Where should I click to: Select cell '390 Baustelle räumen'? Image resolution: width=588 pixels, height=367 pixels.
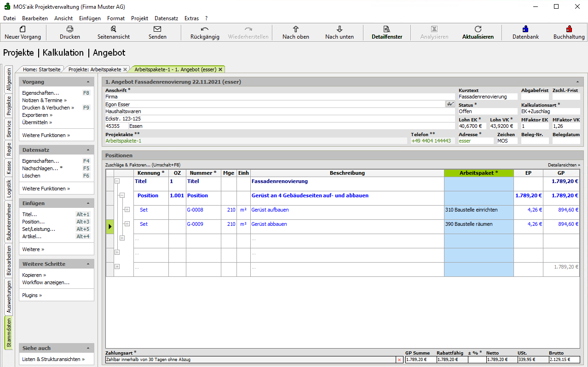coord(478,226)
